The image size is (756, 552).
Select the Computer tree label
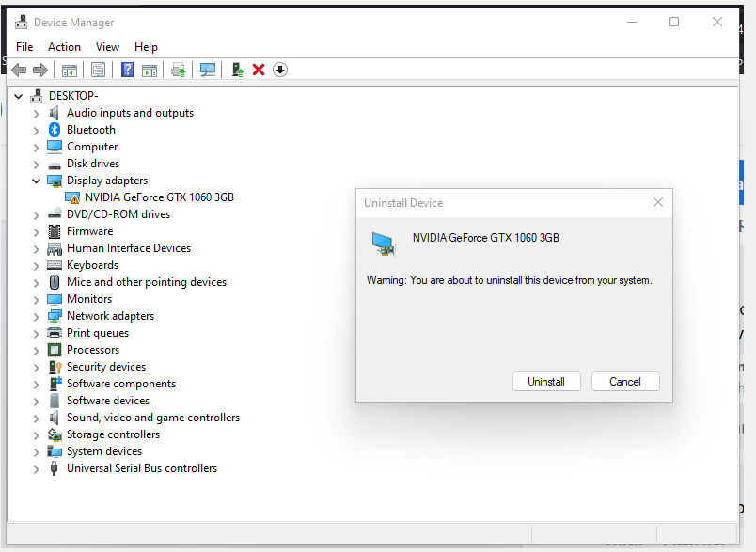(x=92, y=147)
